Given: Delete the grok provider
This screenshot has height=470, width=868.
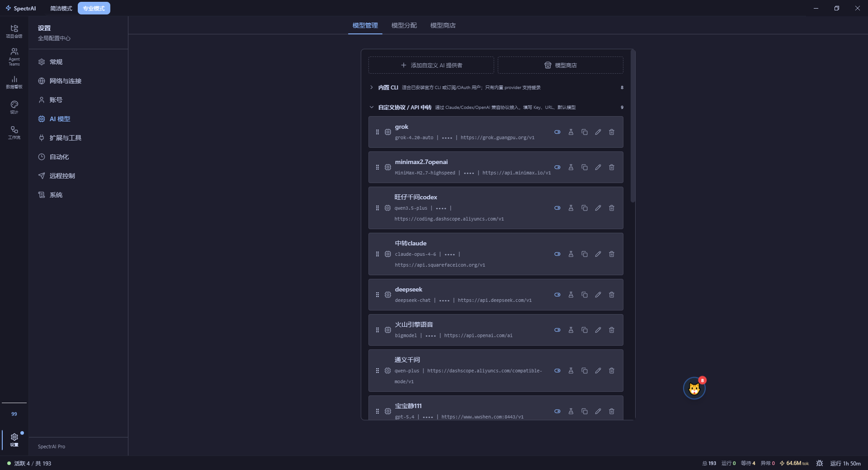Looking at the screenshot, I should pos(612,132).
